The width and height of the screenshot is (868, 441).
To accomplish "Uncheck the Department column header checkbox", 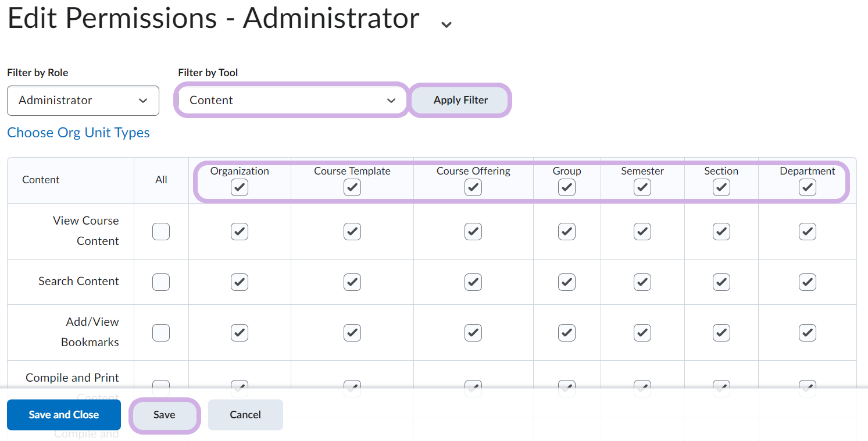I will click(807, 187).
